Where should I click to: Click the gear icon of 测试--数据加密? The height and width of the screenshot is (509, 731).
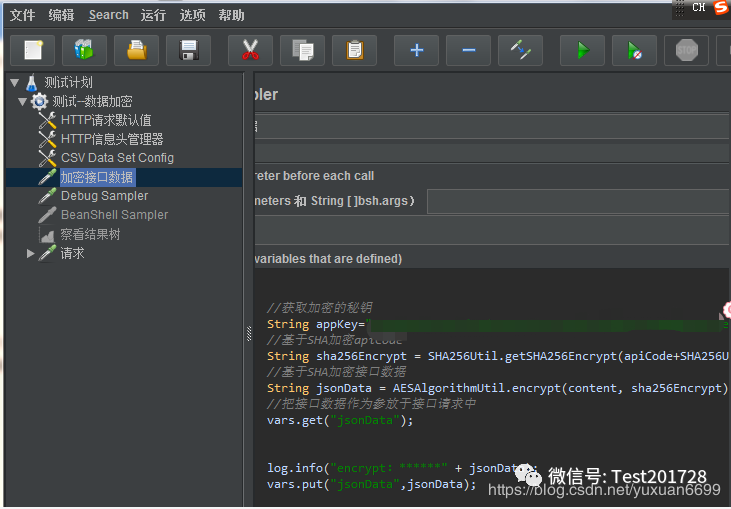tap(39, 101)
